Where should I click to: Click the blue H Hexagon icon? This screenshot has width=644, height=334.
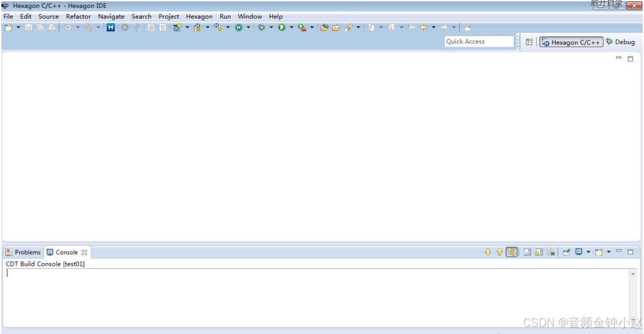point(111,28)
